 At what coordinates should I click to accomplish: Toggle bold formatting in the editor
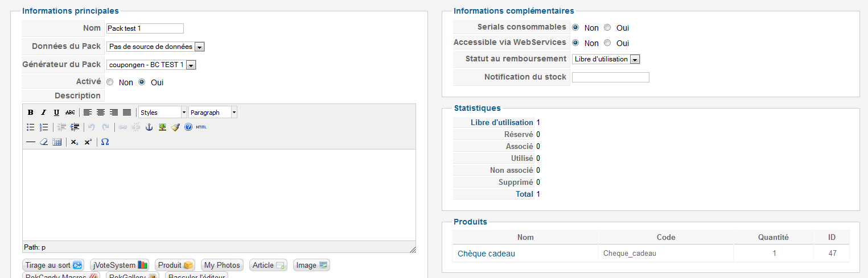[x=31, y=113]
